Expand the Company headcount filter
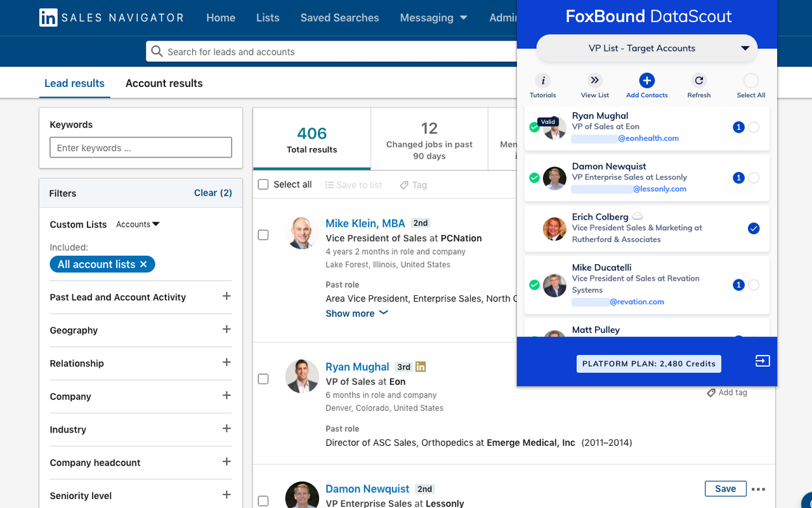812x508 pixels. tap(226, 461)
